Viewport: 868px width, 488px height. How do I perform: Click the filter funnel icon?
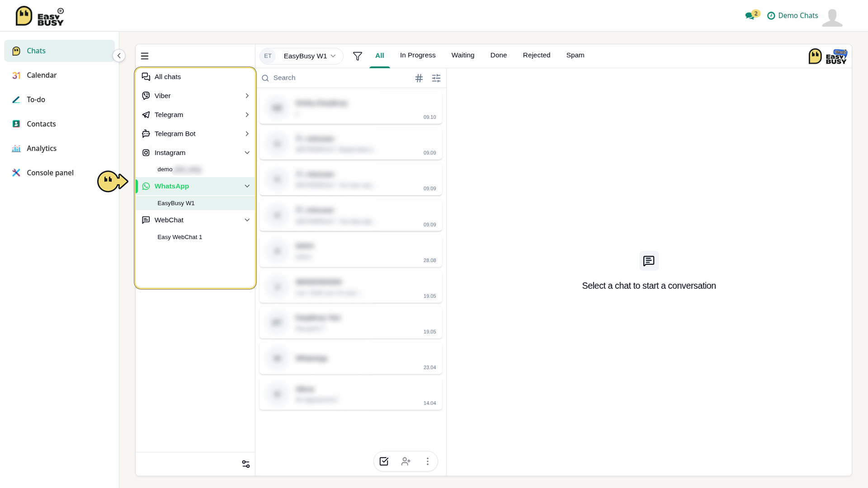[x=358, y=56]
